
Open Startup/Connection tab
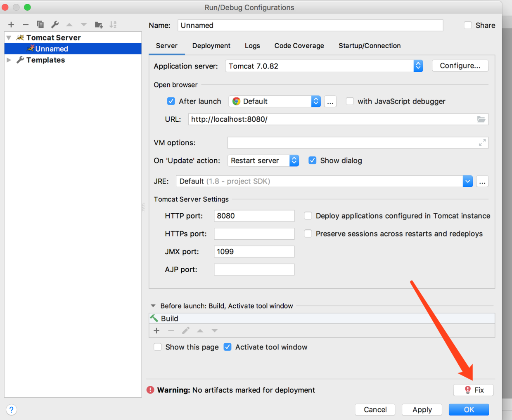tap(370, 46)
